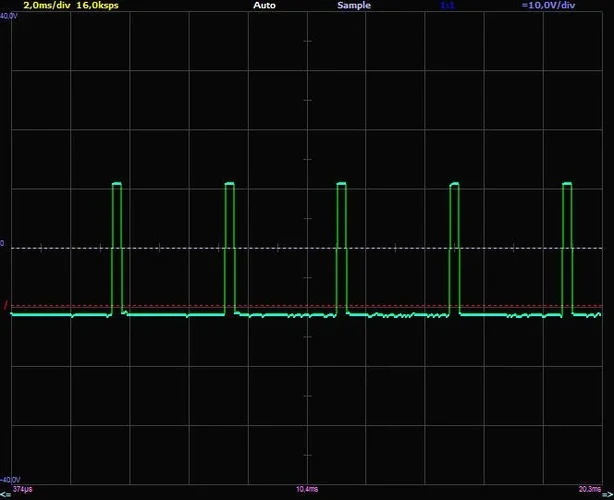Open the =10,0V/div vertical scale setting
The width and height of the screenshot is (614, 500).
coord(549,5)
